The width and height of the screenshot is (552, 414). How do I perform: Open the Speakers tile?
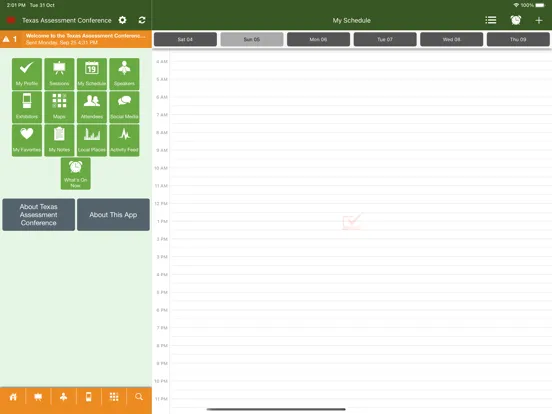[124, 74]
